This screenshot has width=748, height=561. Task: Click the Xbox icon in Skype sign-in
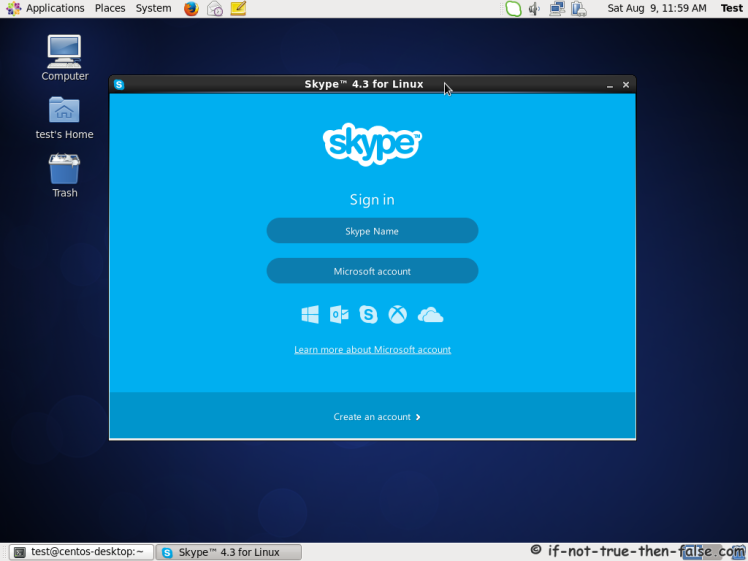(x=397, y=315)
